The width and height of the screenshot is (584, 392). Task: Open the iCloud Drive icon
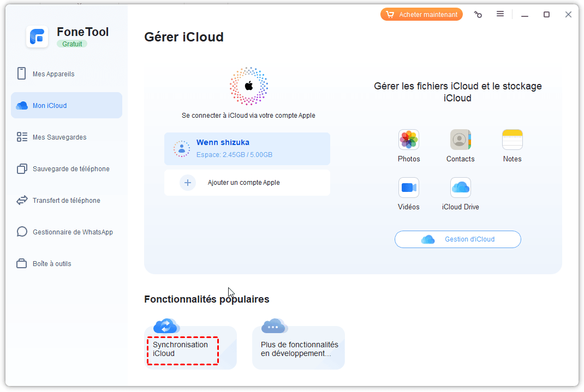click(460, 188)
